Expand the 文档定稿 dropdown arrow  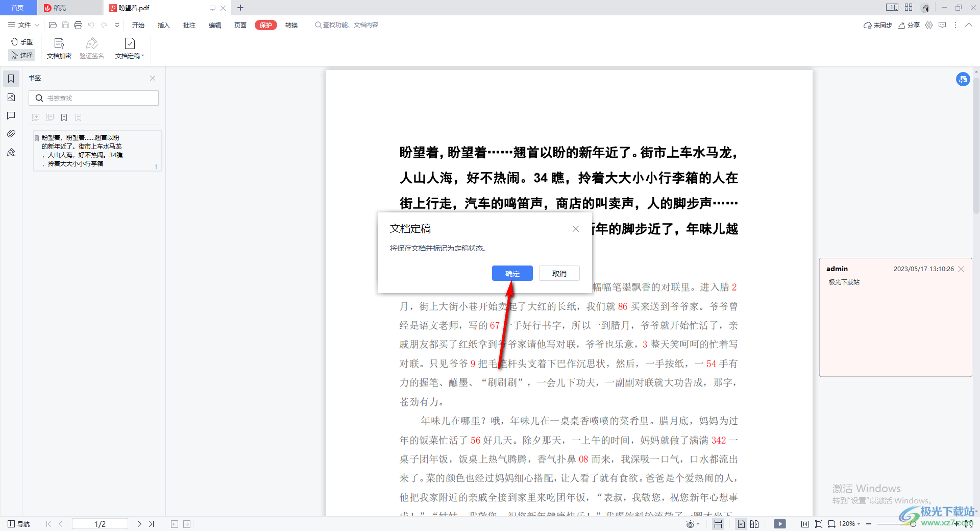click(x=143, y=56)
